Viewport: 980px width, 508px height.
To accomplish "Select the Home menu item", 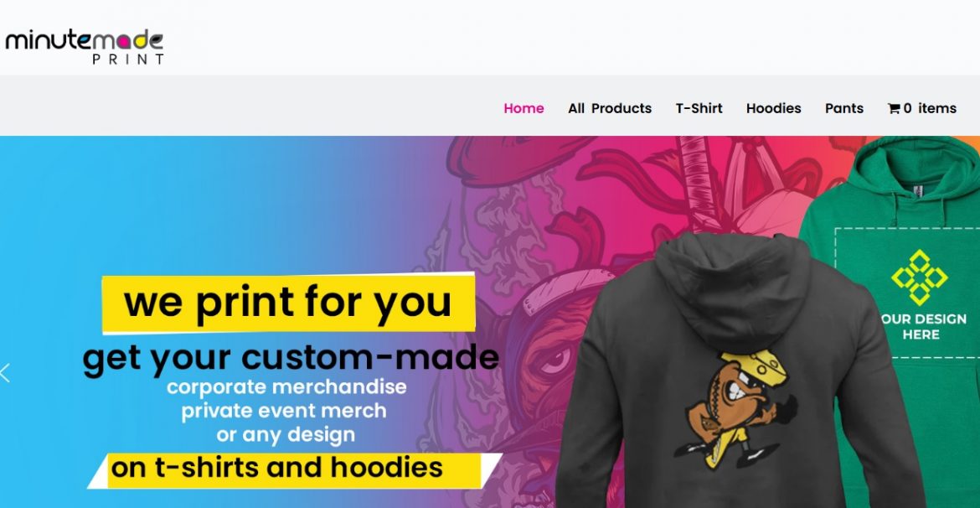I will point(524,108).
